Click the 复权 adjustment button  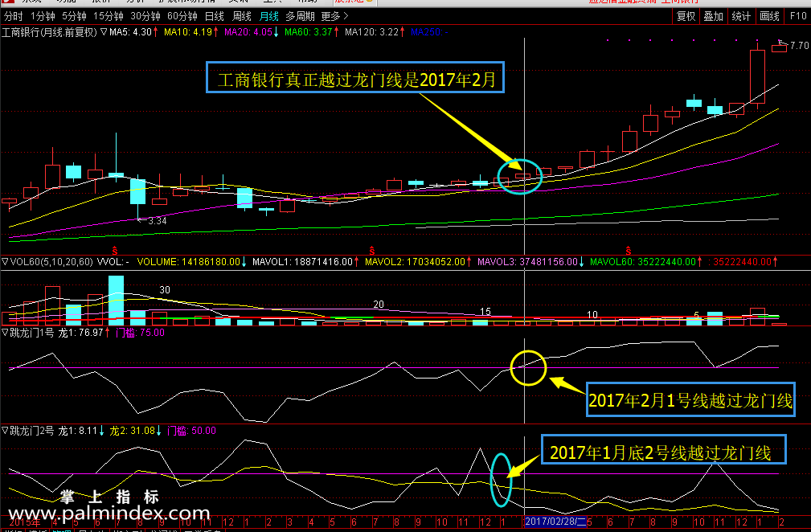coord(686,17)
